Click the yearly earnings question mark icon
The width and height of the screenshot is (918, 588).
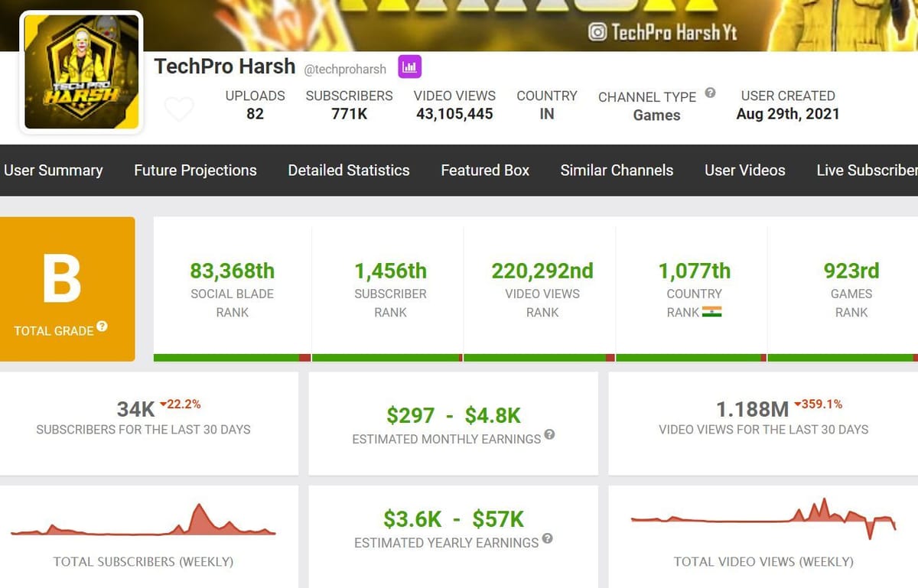(548, 541)
